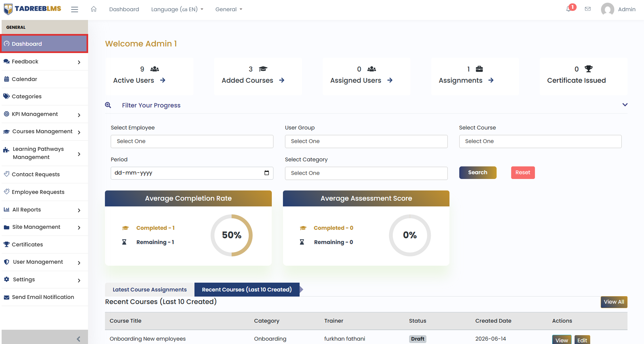Click the Added Courses graduation cap icon
644x344 pixels.
[x=263, y=69]
